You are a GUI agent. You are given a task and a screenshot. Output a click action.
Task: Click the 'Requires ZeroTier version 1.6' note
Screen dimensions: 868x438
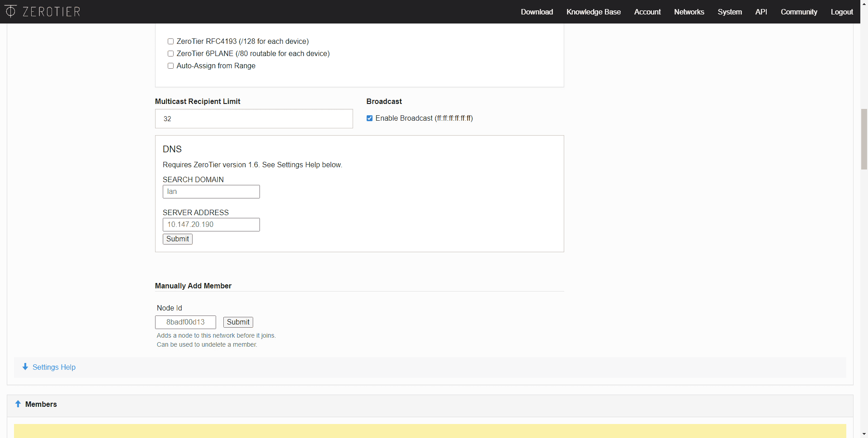[252, 165]
